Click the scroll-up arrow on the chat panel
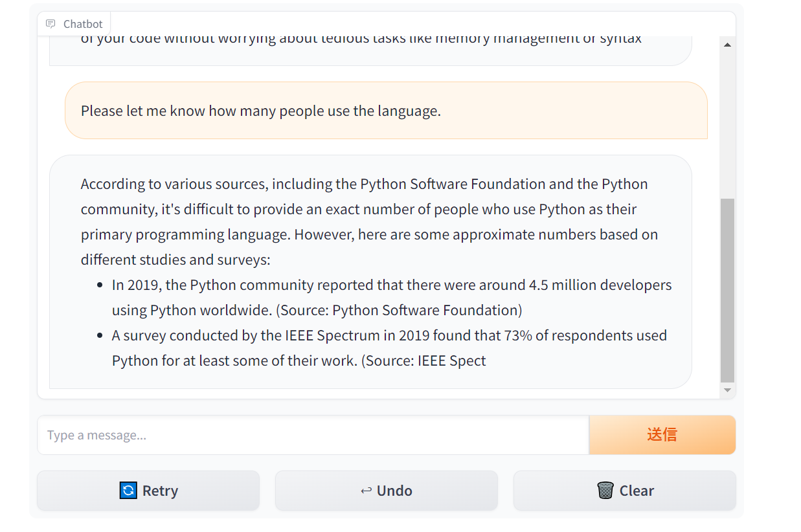Viewport: 801px width, 532px height. click(727, 44)
